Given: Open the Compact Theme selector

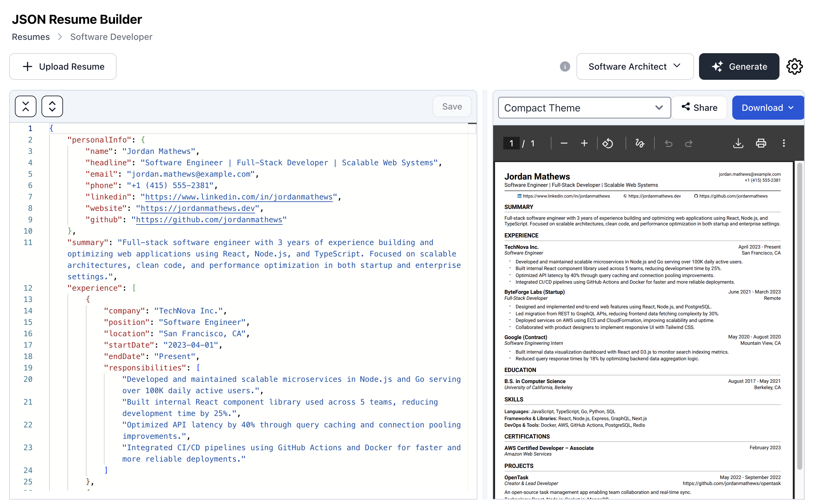Looking at the screenshot, I should (x=583, y=107).
